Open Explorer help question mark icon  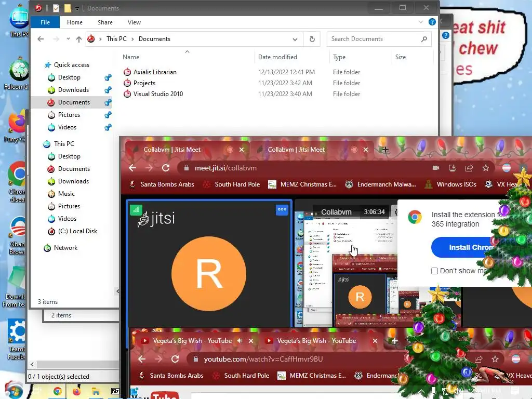(432, 22)
